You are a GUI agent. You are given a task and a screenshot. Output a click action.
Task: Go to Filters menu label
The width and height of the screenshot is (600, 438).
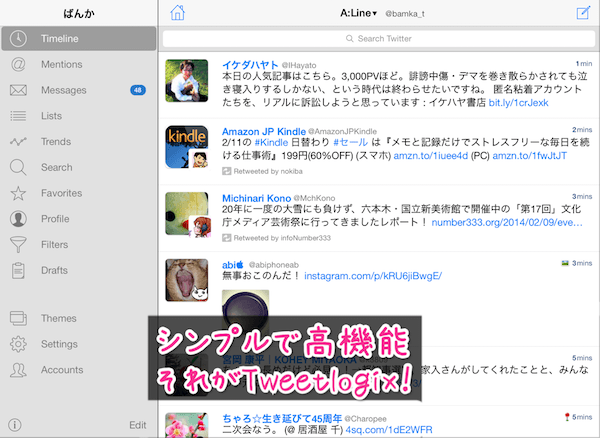click(x=54, y=244)
